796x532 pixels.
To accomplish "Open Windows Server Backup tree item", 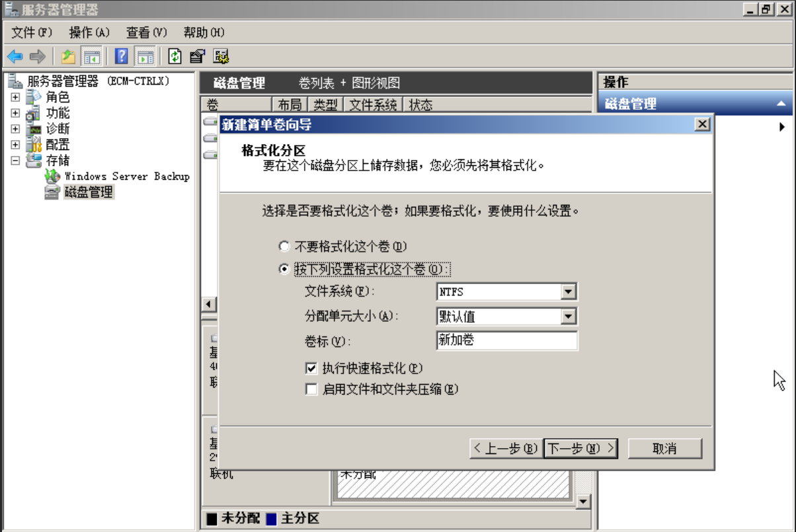I will coord(127,176).
